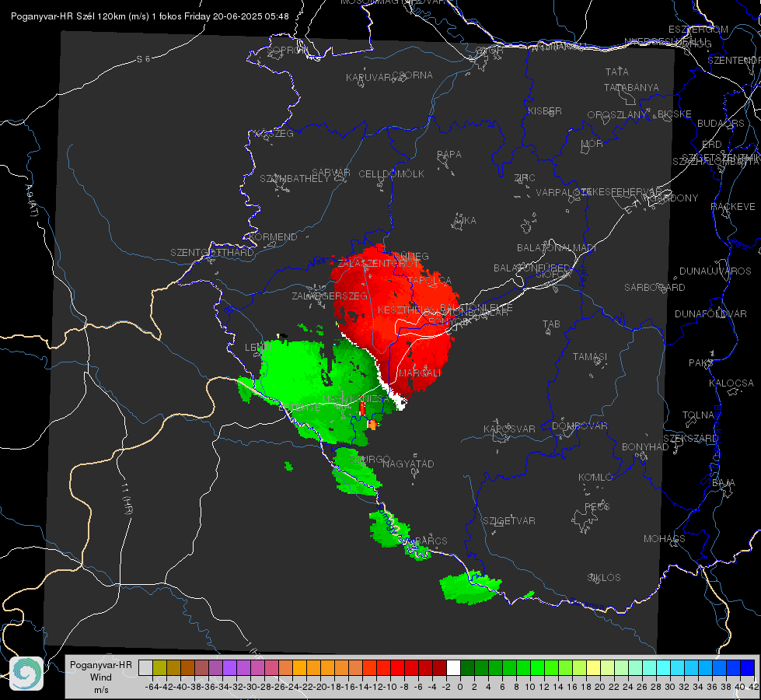761x700 pixels.
Task: Click the Poganyvar-HR legend label
Action: (x=101, y=664)
